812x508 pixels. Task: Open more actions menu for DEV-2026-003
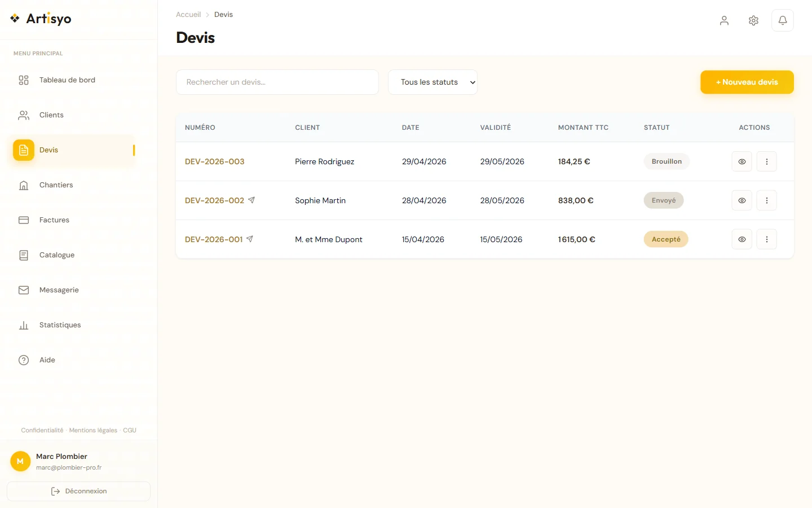tap(766, 161)
